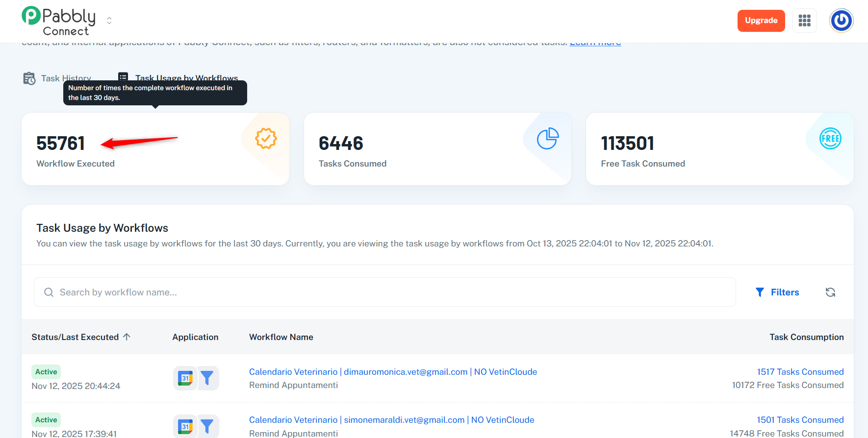Open the user profile avatar menu
This screenshot has width=868, height=438.
click(841, 21)
